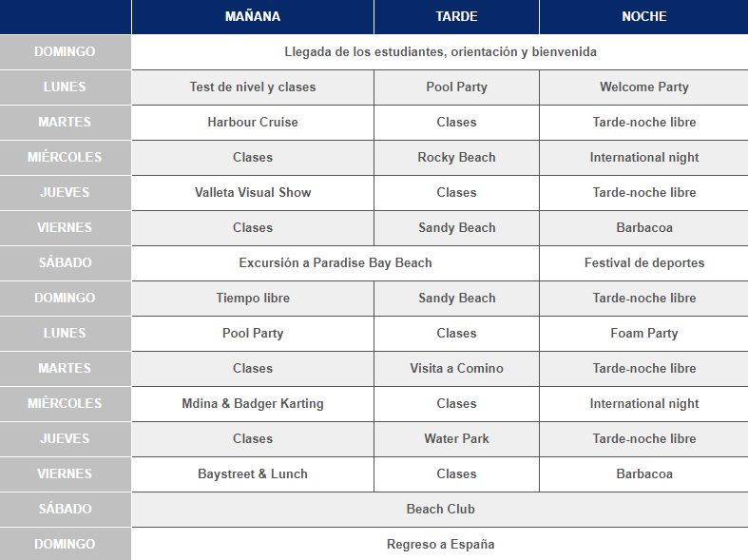Click Mdina & Badger Karting cell
The image size is (748, 560).
pyautogui.click(x=253, y=403)
